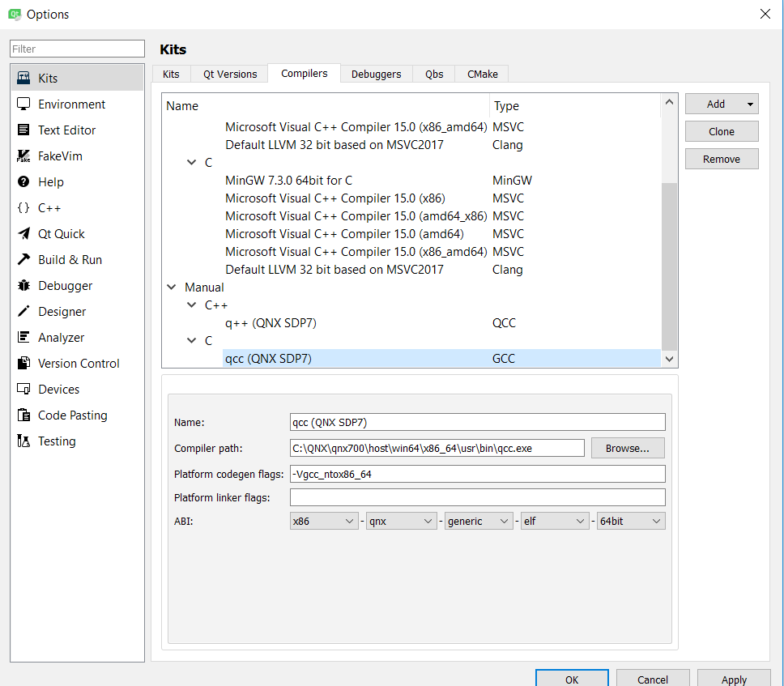Viewport: 784px width, 686px height.
Task: Click the compiler list scrollbar thumb
Action: (669, 266)
